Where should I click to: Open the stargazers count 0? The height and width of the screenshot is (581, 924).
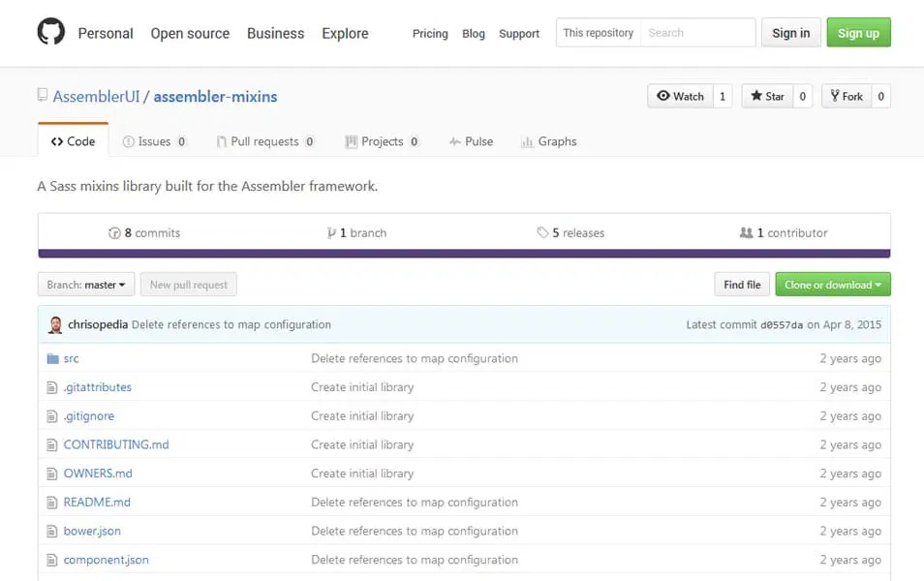pyautogui.click(x=803, y=96)
